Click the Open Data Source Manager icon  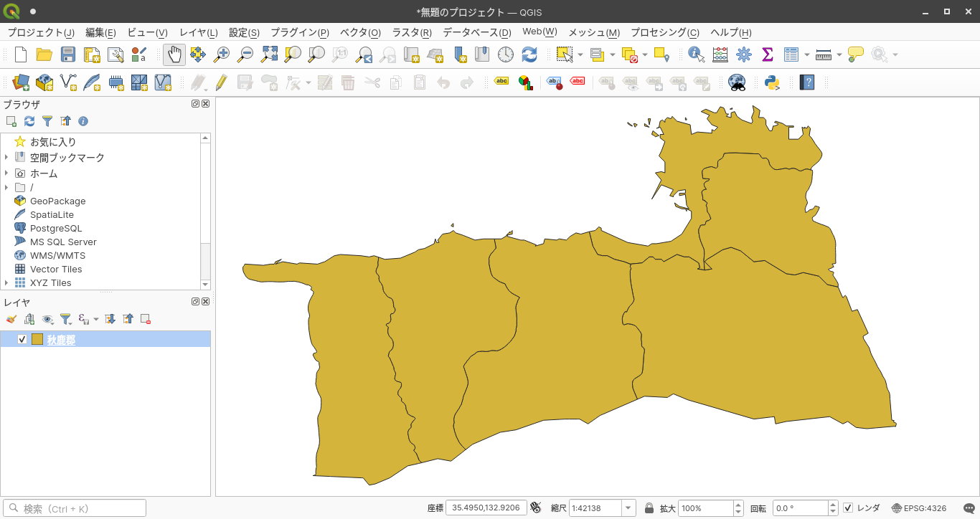[21, 82]
